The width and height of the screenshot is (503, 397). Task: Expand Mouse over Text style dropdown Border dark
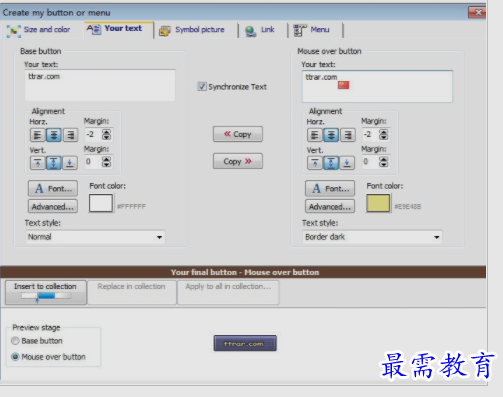point(372,237)
